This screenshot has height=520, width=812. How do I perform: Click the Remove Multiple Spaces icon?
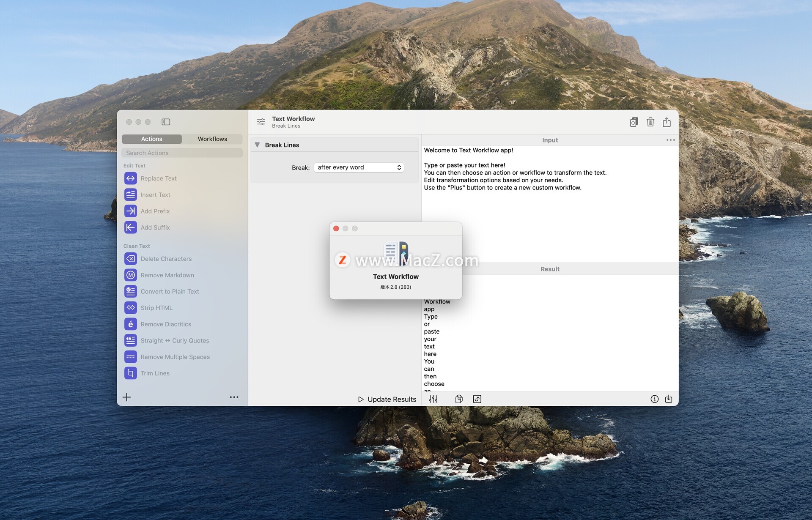coord(131,357)
